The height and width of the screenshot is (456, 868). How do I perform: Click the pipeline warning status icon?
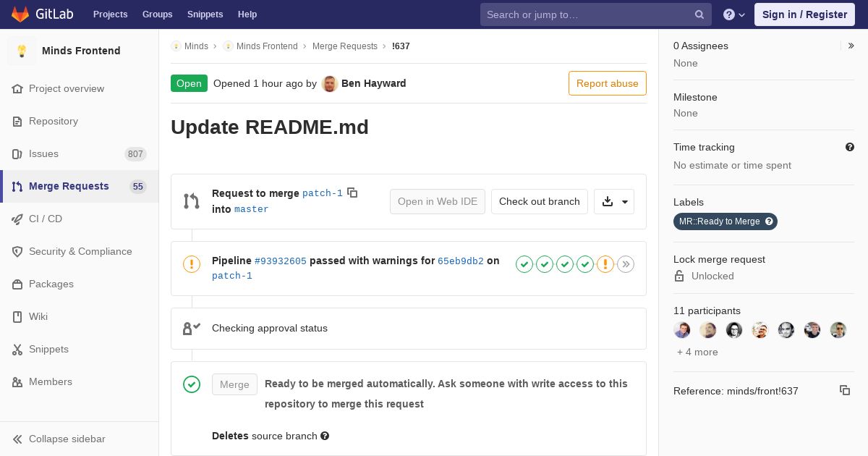(x=192, y=264)
